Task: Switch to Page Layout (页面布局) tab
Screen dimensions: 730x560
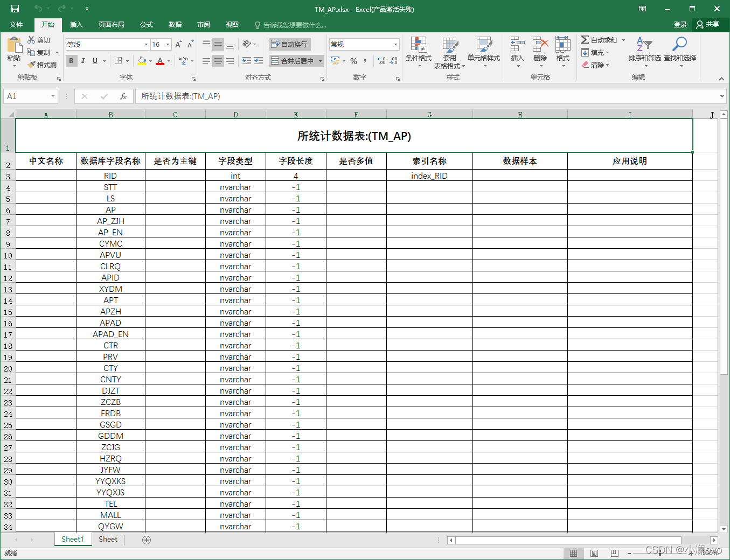Action: (112, 25)
